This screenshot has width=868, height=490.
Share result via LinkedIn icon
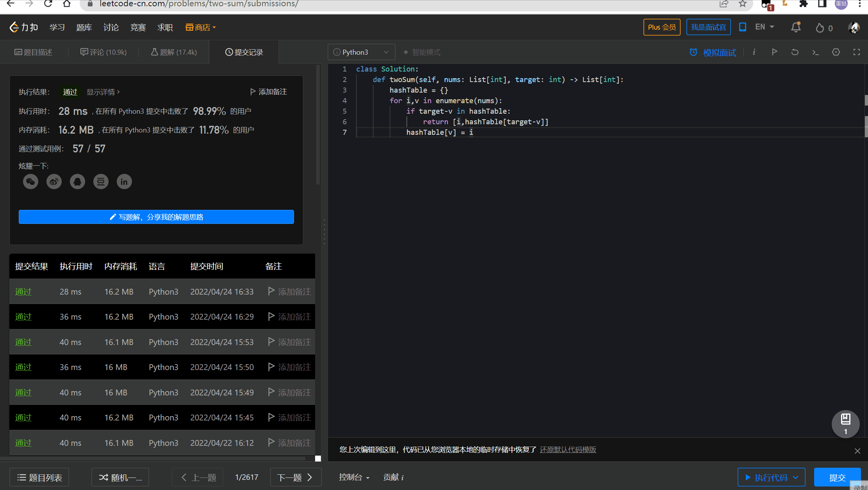pos(124,182)
